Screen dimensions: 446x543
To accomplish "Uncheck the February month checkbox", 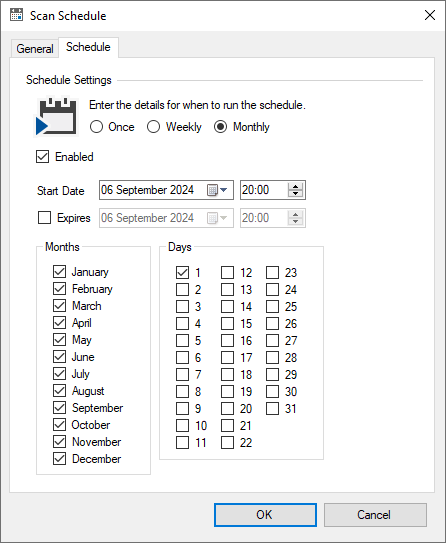I will [x=60, y=288].
